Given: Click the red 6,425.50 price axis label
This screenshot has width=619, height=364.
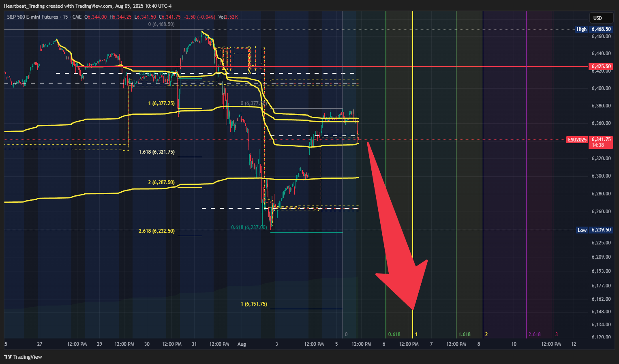Looking at the screenshot, I should coord(601,66).
